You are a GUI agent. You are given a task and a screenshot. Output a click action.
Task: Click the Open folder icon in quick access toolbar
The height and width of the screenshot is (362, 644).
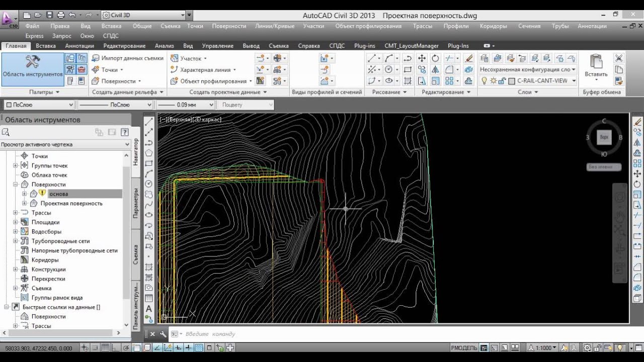tap(38, 15)
